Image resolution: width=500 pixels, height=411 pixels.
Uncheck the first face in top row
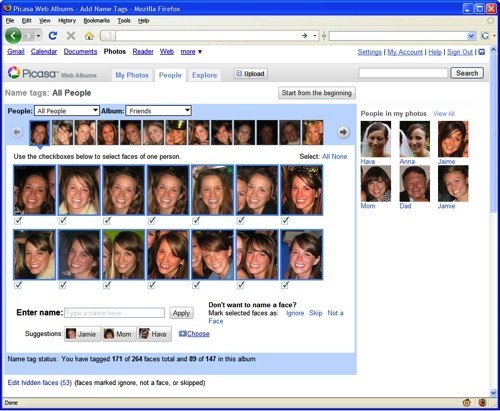tap(18, 221)
